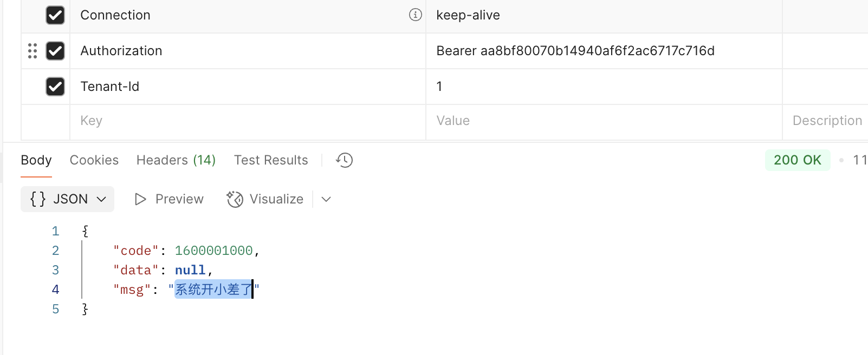Click the JSON curly braces icon
Screen dimensions: 868x355
[38, 199]
